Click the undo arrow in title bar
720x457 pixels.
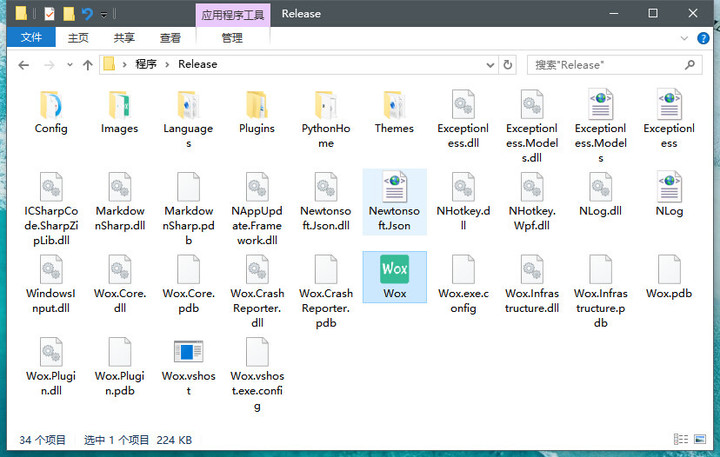click(87, 14)
